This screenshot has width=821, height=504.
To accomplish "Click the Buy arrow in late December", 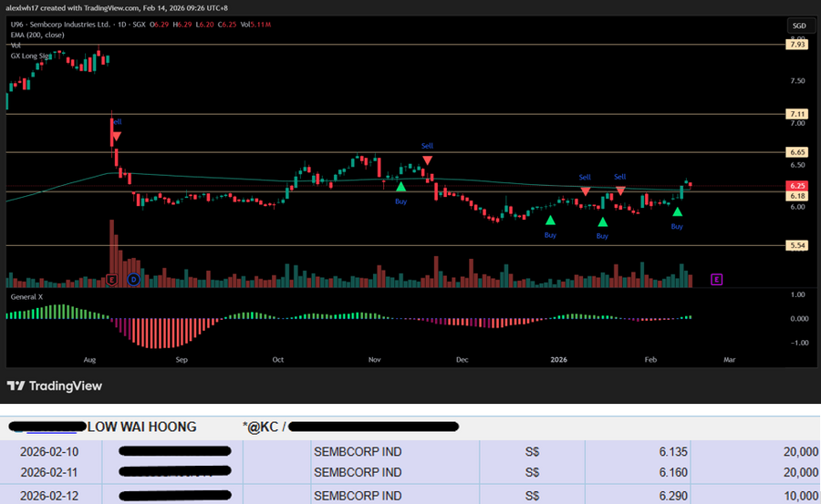I will coord(550,220).
